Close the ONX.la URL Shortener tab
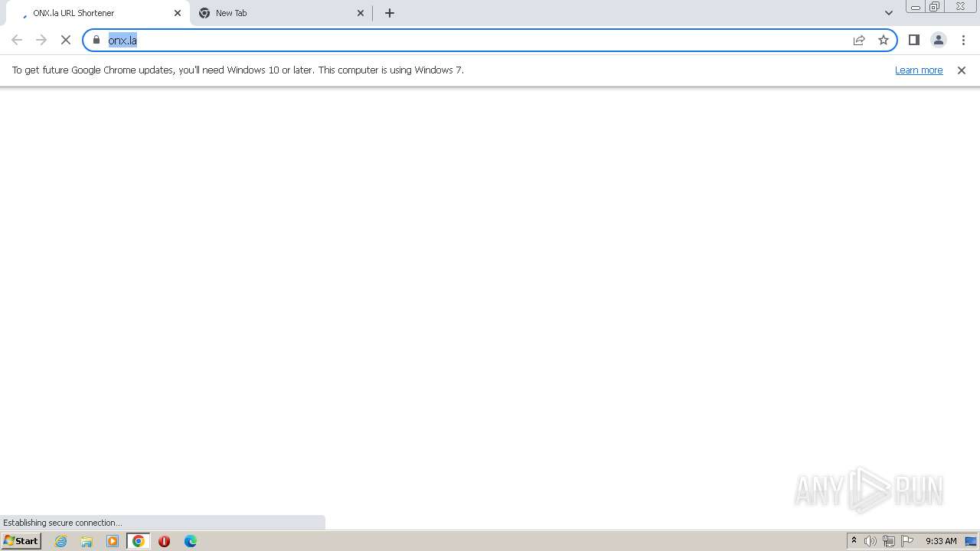This screenshot has width=980, height=551. 178,13
